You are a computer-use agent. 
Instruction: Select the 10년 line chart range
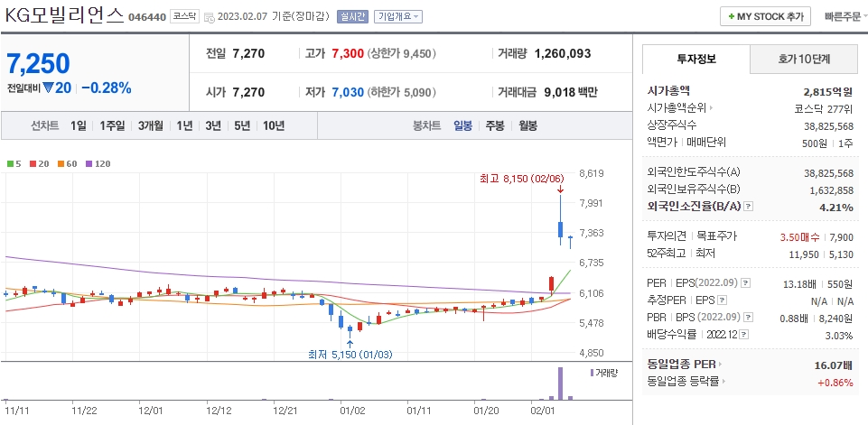tap(274, 125)
